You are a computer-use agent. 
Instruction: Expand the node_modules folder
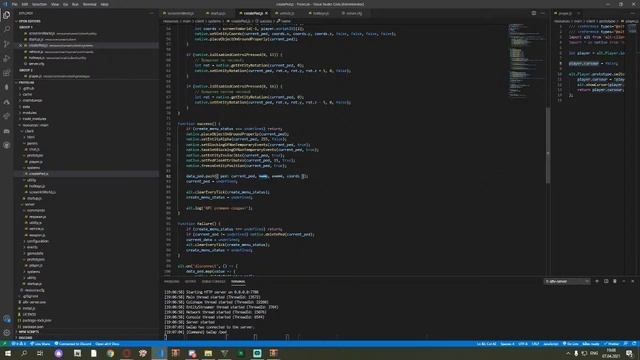[x=34, y=119]
